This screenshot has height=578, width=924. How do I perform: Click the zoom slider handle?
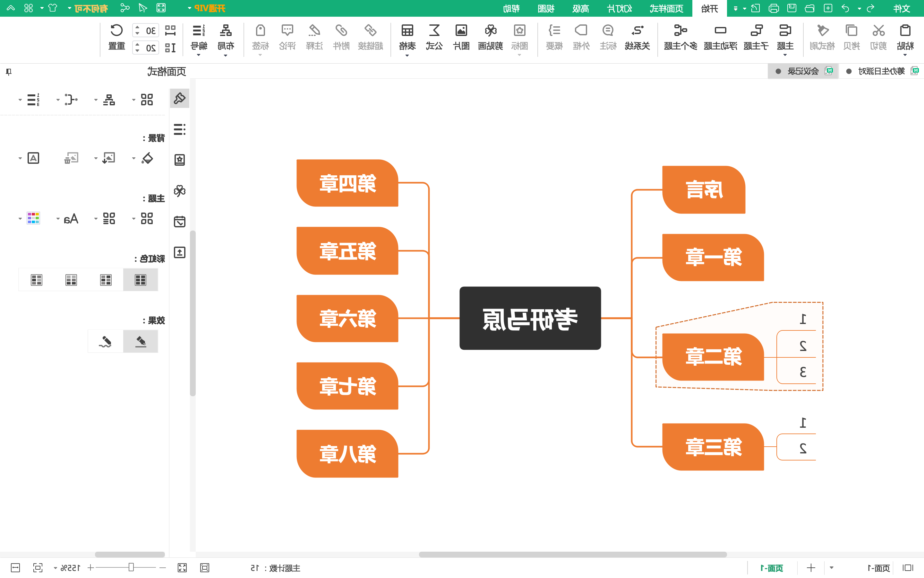[131, 567]
